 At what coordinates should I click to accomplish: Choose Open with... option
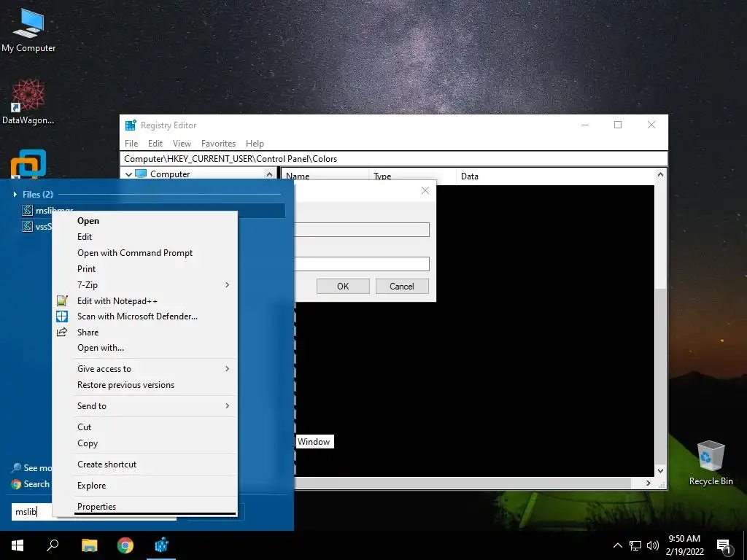(x=145, y=348)
